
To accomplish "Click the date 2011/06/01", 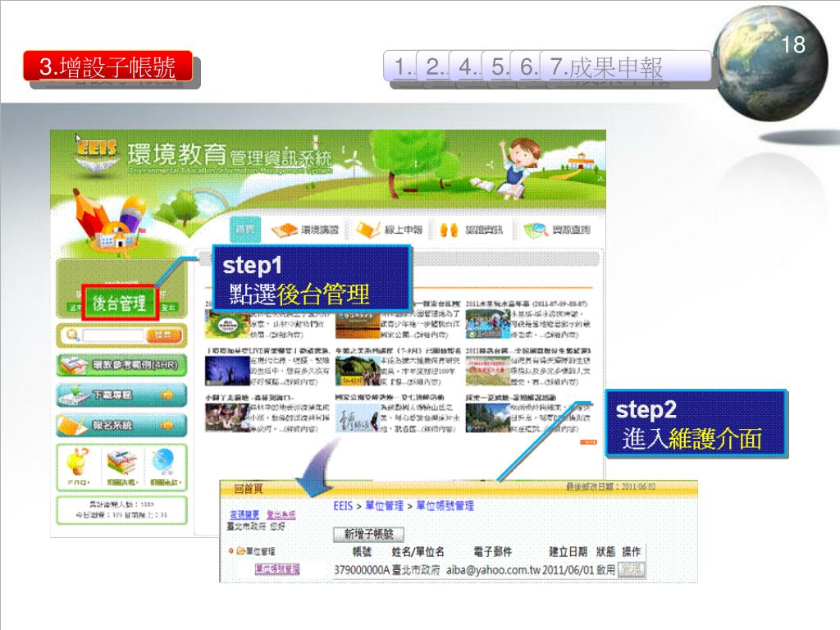I will tap(568, 570).
